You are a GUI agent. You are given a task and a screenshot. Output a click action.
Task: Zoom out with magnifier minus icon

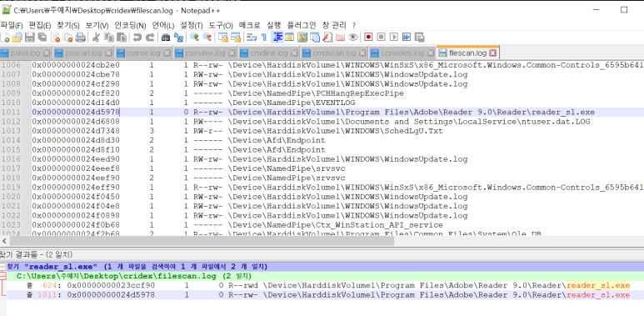(x=207, y=38)
